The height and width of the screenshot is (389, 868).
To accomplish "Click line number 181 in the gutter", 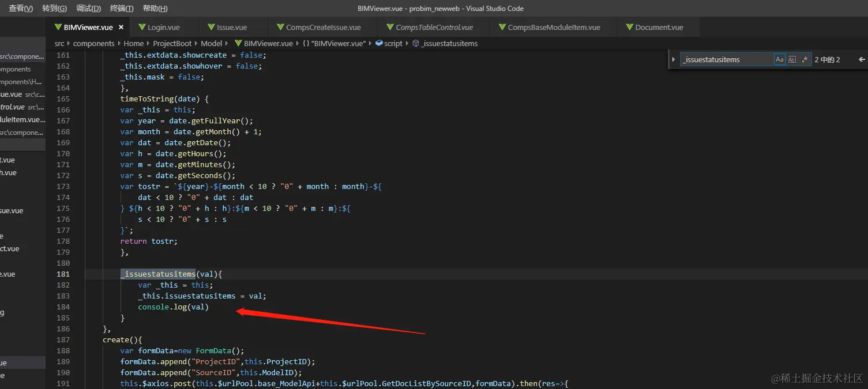I will click(63, 274).
